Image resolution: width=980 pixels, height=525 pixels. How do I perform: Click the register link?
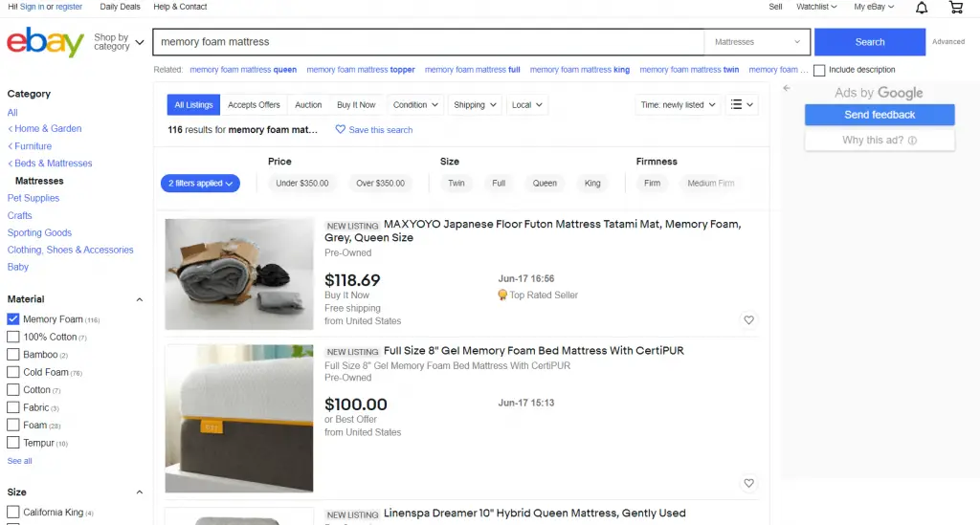tap(69, 7)
